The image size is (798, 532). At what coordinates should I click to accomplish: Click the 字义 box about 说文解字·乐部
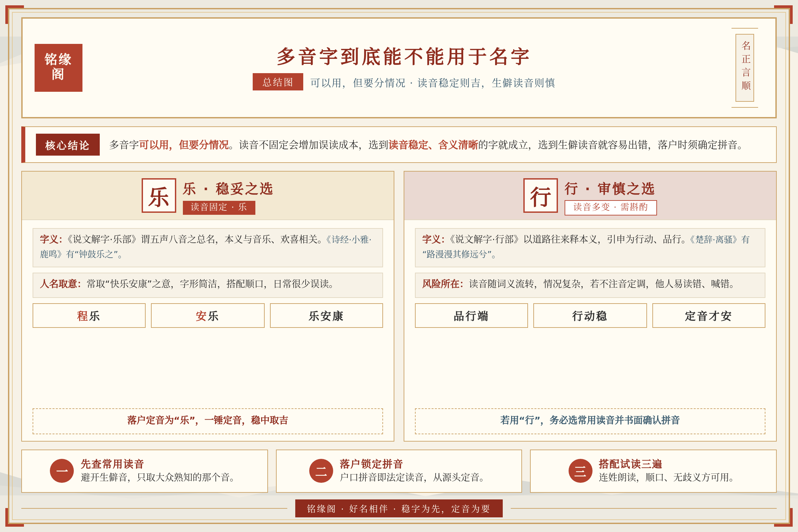207,247
